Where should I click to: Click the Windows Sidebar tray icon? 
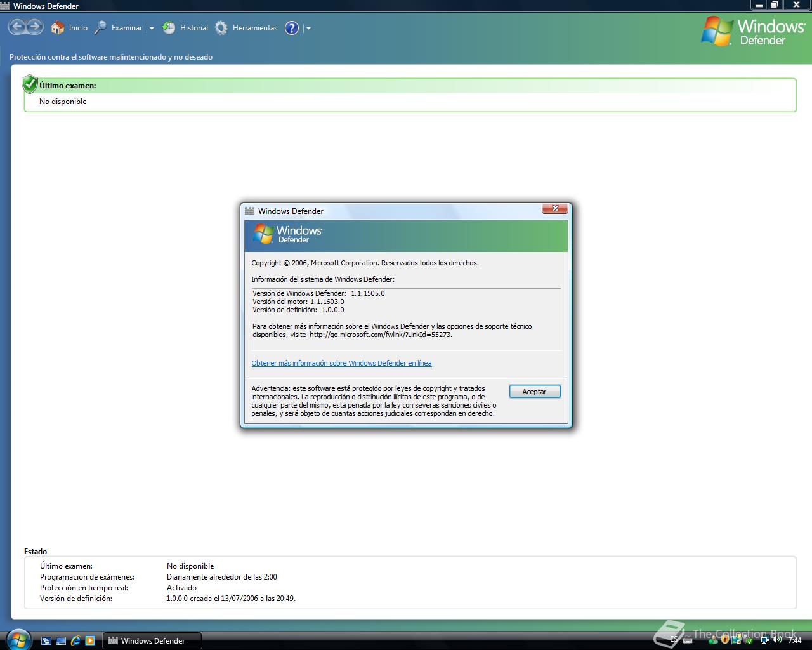point(736,639)
